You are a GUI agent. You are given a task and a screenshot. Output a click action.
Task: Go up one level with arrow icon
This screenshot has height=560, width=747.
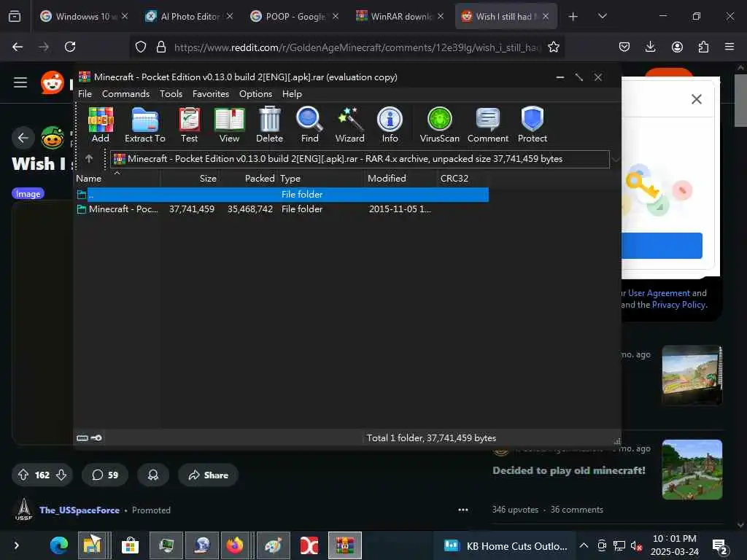click(x=89, y=158)
